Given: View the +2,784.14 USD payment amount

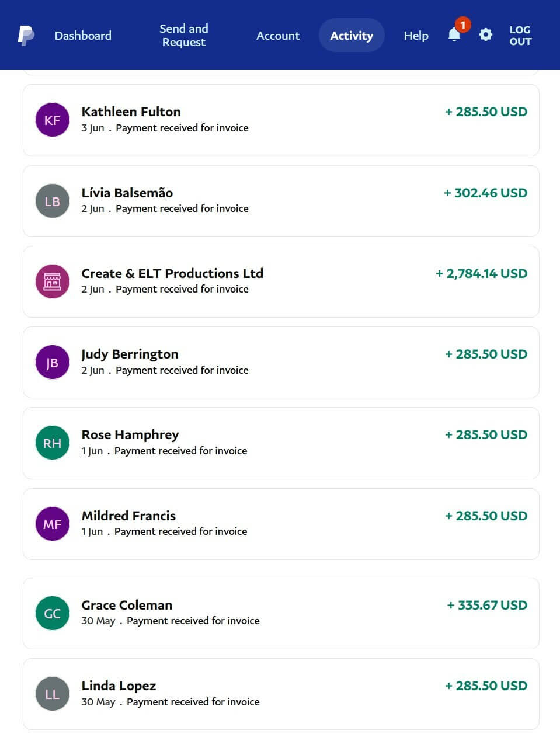Looking at the screenshot, I should [481, 273].
